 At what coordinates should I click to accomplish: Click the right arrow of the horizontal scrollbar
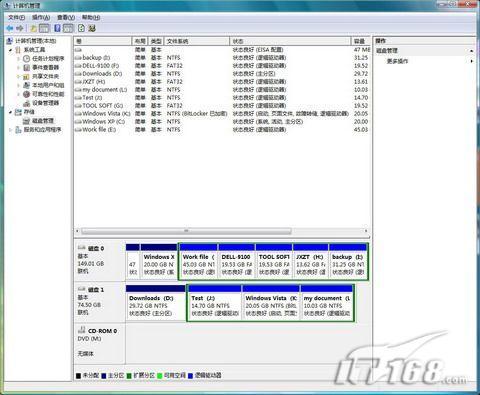tap(366, 231)
